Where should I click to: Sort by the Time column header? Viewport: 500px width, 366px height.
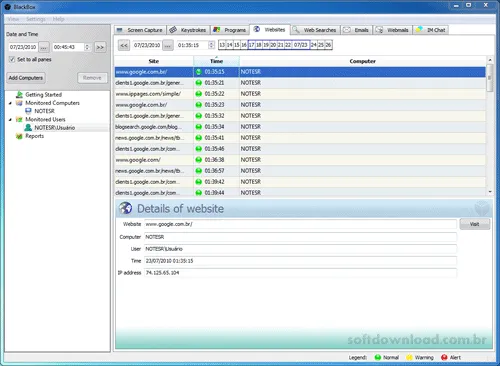point(216,61)
